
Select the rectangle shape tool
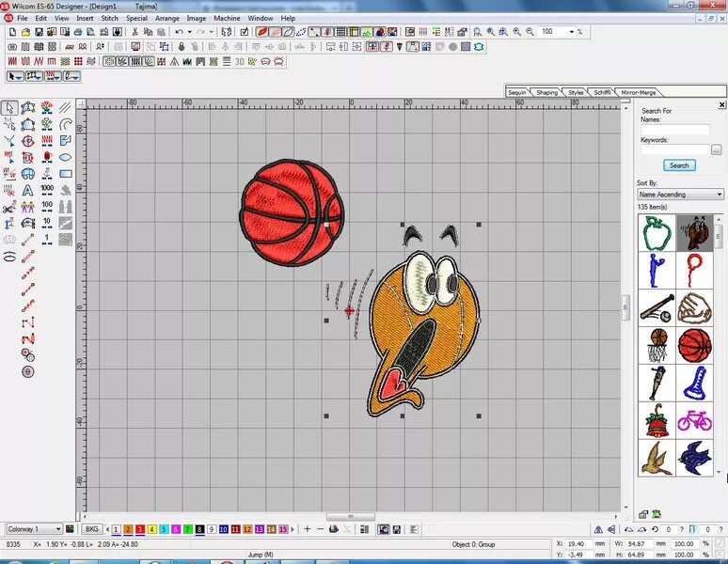(66, 174)
